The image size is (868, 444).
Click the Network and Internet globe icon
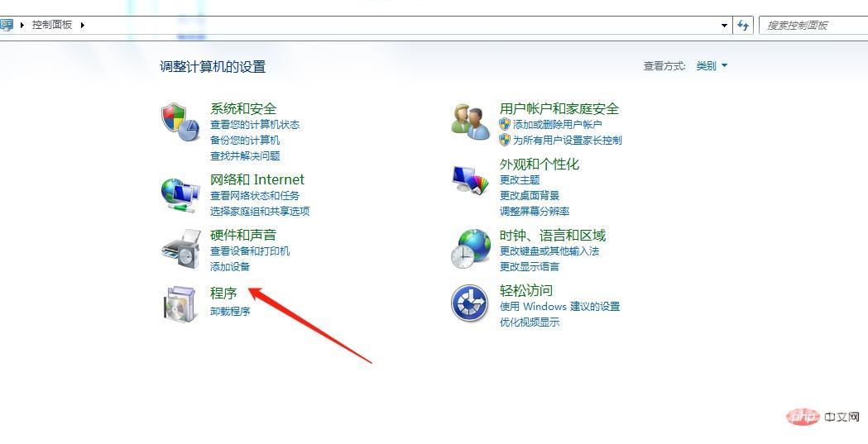(180, 195)
